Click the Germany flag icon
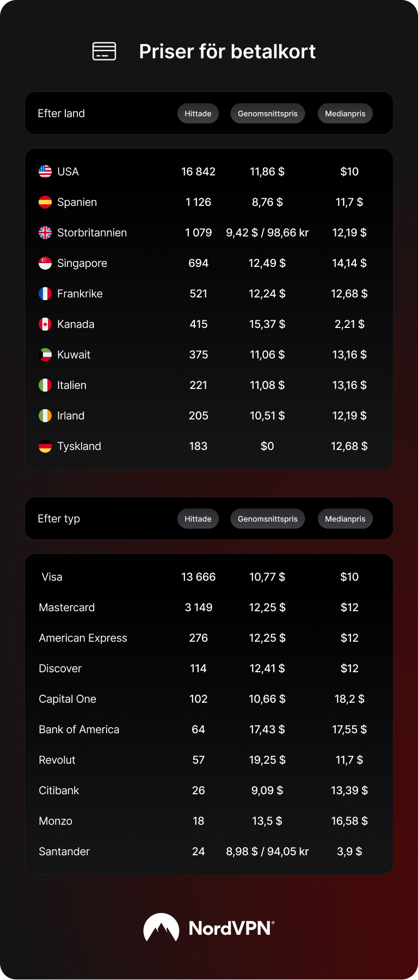The image size is (418, 980). click(x=45, y=446)
